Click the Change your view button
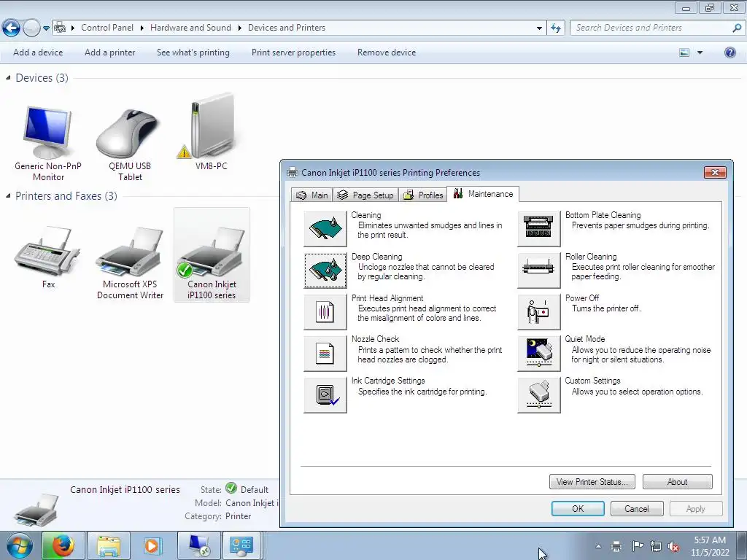Image resolution: width=747 pixels, height=560 pixels. pyautogui.click(x=684, y=52)
